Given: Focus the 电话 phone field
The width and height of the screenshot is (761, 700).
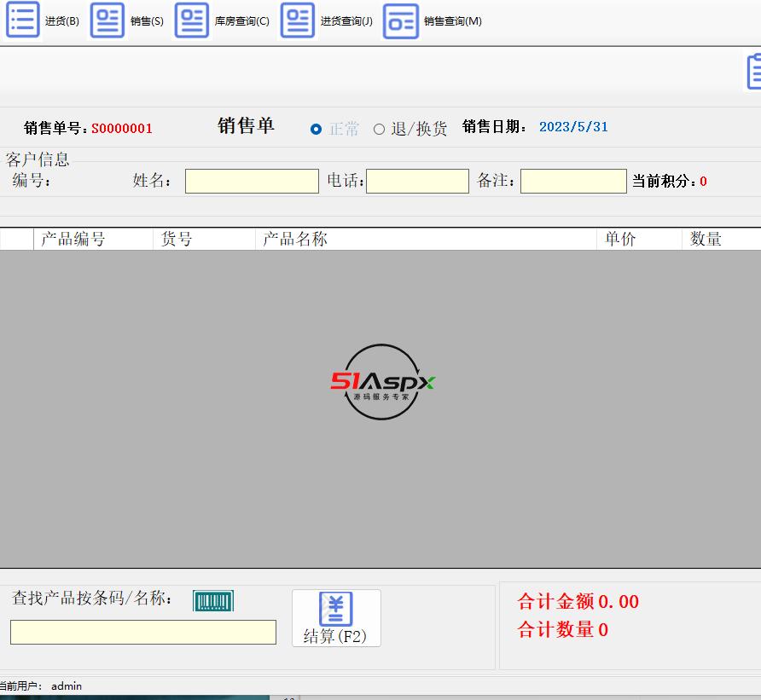Looking at the screenshot, I should [x=417, y=181].
